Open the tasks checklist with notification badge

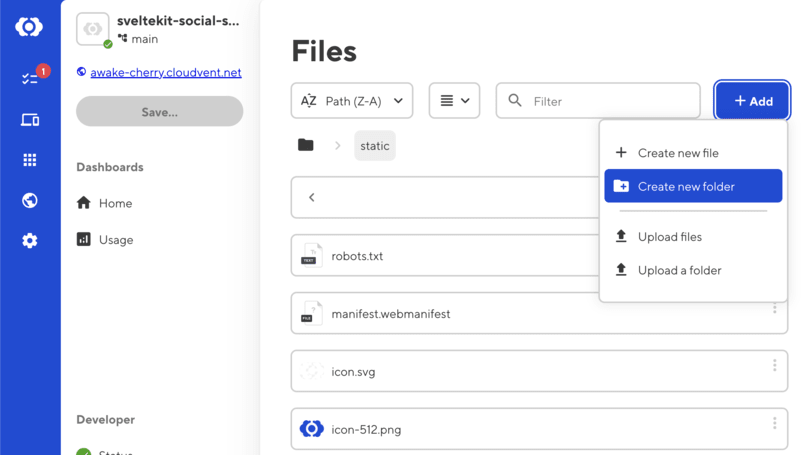(30, 78)
